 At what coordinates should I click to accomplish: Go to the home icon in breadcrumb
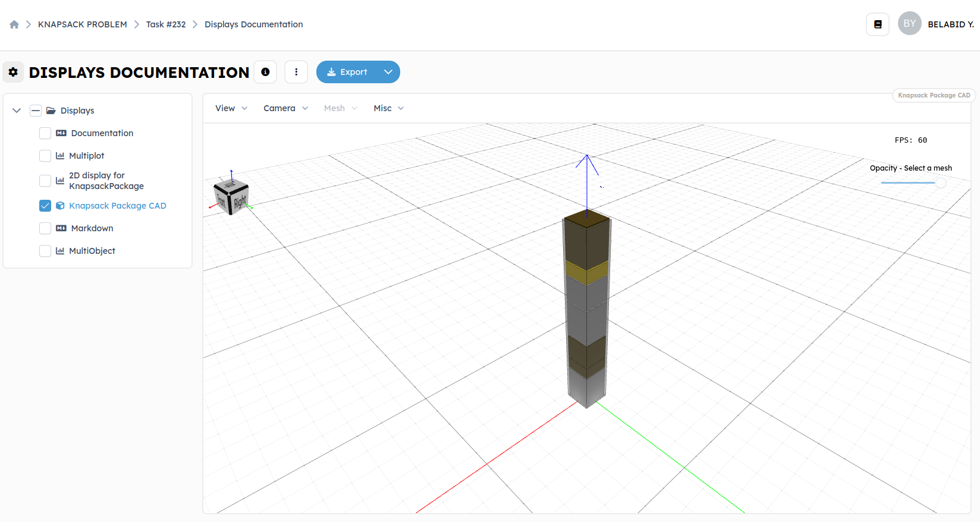tap(14, 24)
